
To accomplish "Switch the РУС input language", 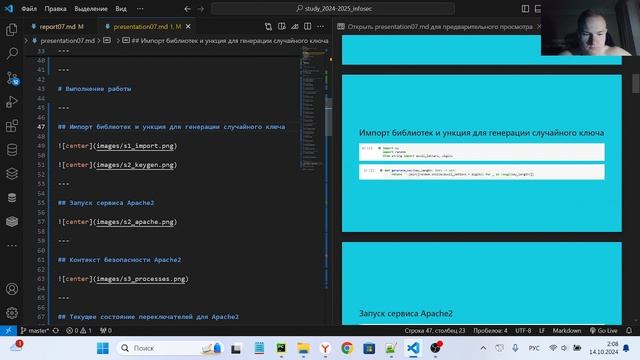I will pos(534,348).
